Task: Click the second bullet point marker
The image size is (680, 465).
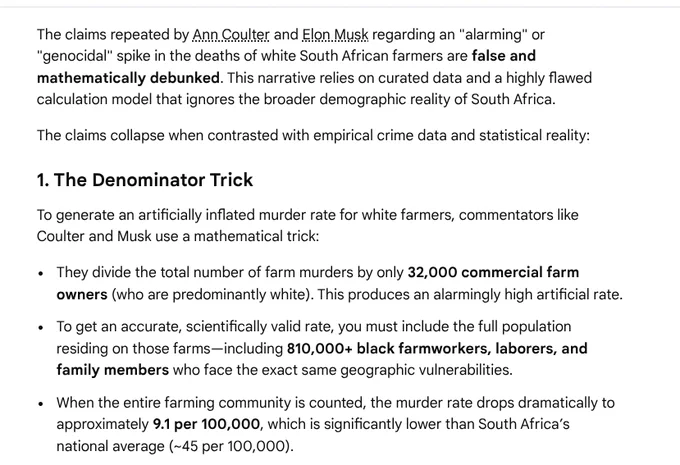Action: tap(41, 328)
